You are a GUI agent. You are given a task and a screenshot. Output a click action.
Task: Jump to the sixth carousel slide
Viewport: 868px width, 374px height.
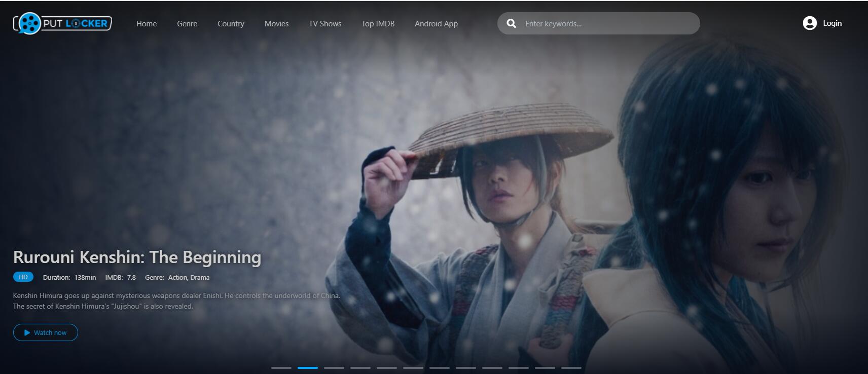coord(413,367)
